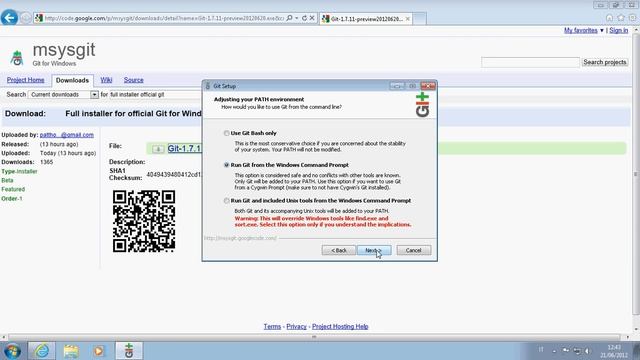Image resolution: width=640 pixels, height=360 pixels.
Task: Switch to the Git-1.7.11-preview browser tab
Action: (366, 19)
